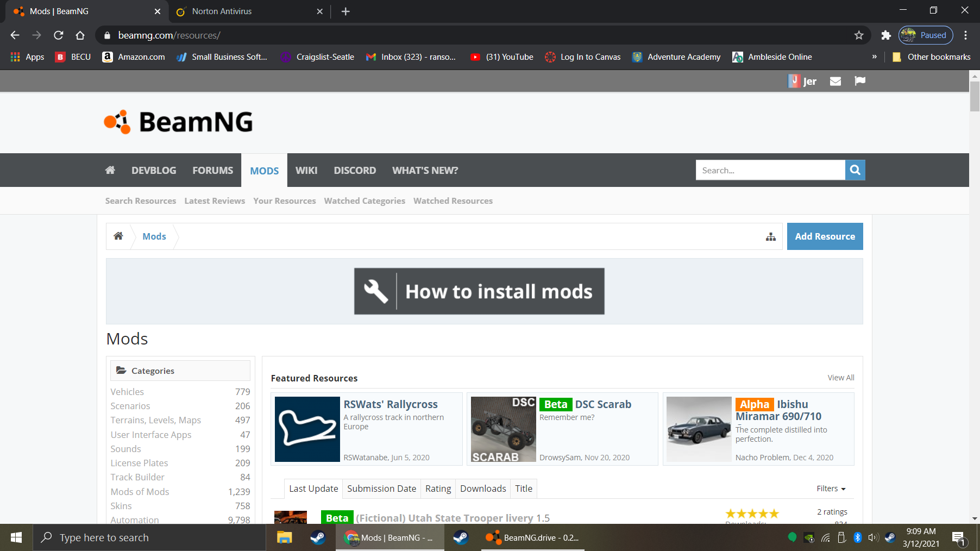Open the How to install mods banner
980x551 pixels.
pyautogui.click(x=479, y=291)
